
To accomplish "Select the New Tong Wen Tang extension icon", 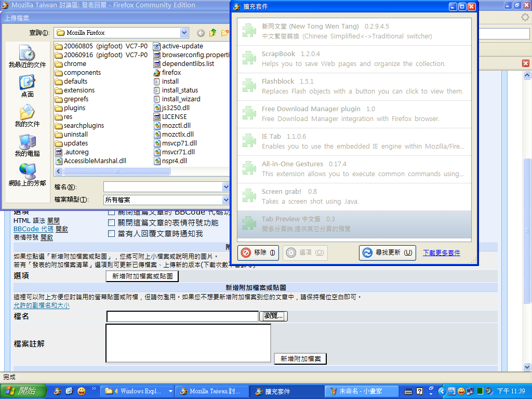I will (x=249, y=31).
